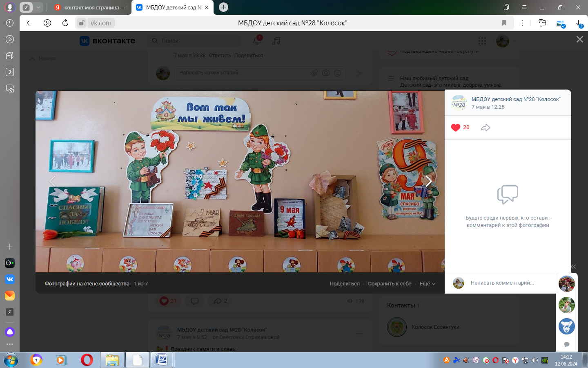Image resolution: width=588 pixels, height=368 pixels.
Task: Collapse the messenger strip with double chevron
Action: point(573,267)
